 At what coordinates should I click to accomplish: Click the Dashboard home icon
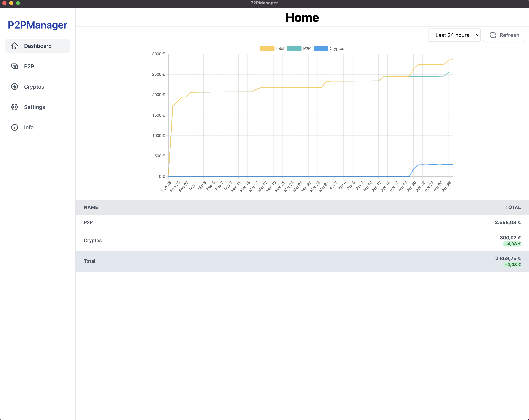pyautogui.click(x=14, y=46)
